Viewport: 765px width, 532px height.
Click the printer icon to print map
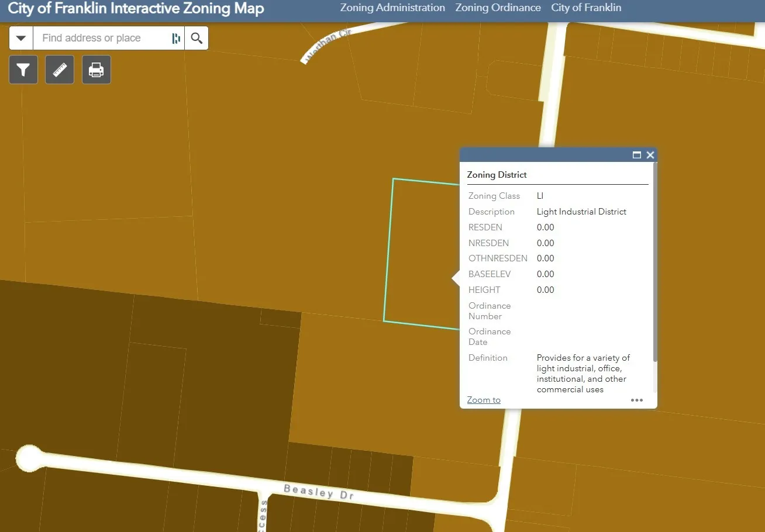[x=96, y=70]
